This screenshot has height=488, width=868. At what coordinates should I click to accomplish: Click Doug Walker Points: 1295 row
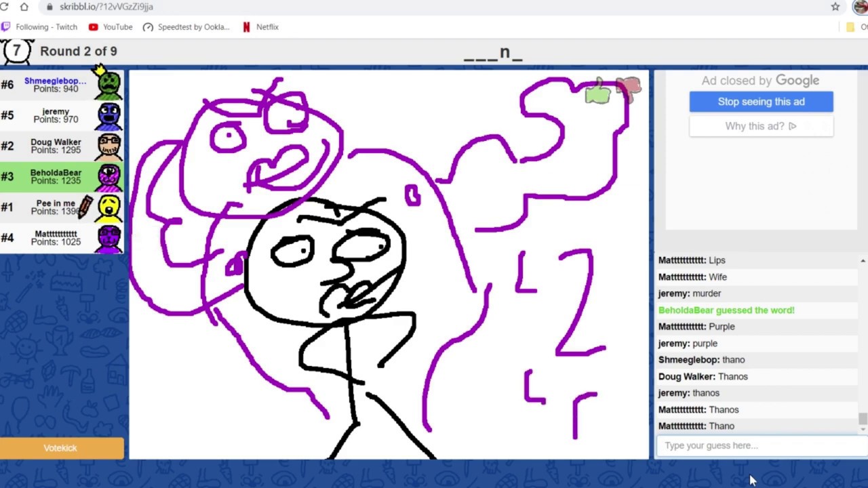click(62, 146)
